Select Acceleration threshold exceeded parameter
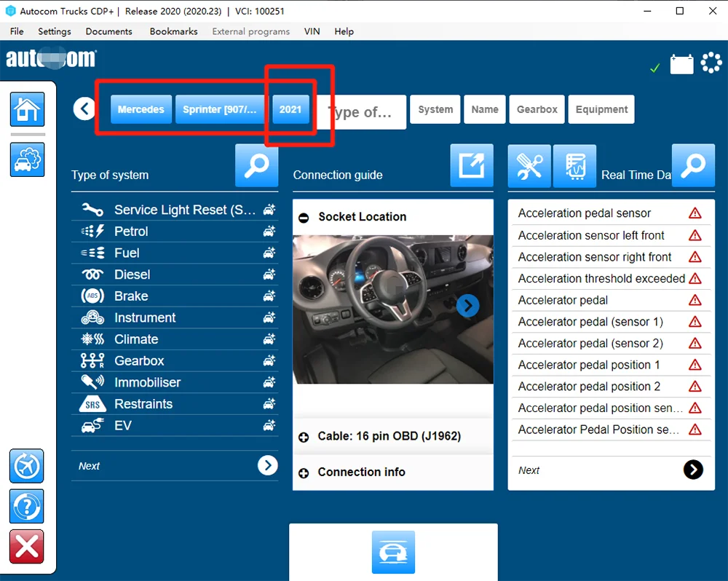This screenshot has width=728, height=581. (x=611, y=279)
